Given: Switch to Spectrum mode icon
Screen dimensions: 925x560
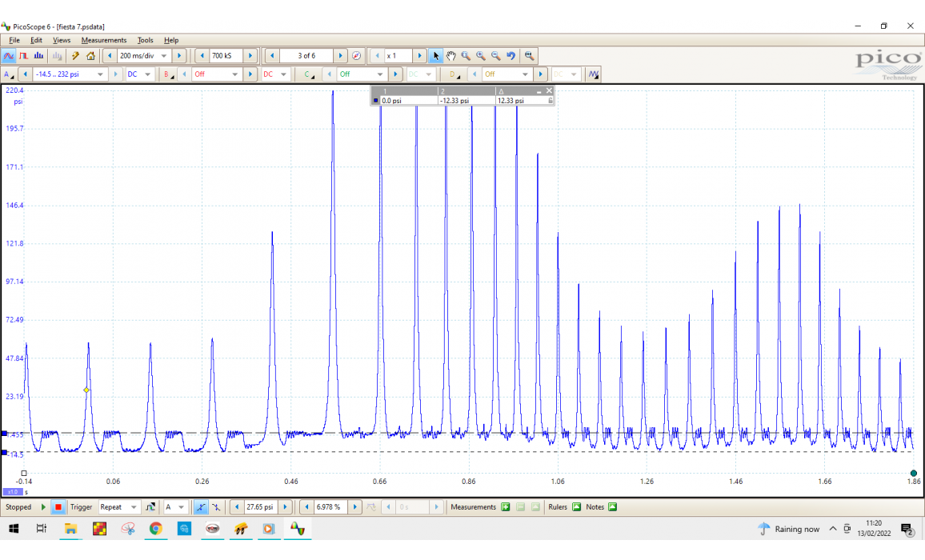Looking at the screenshot, I should [x=39, y=56].
